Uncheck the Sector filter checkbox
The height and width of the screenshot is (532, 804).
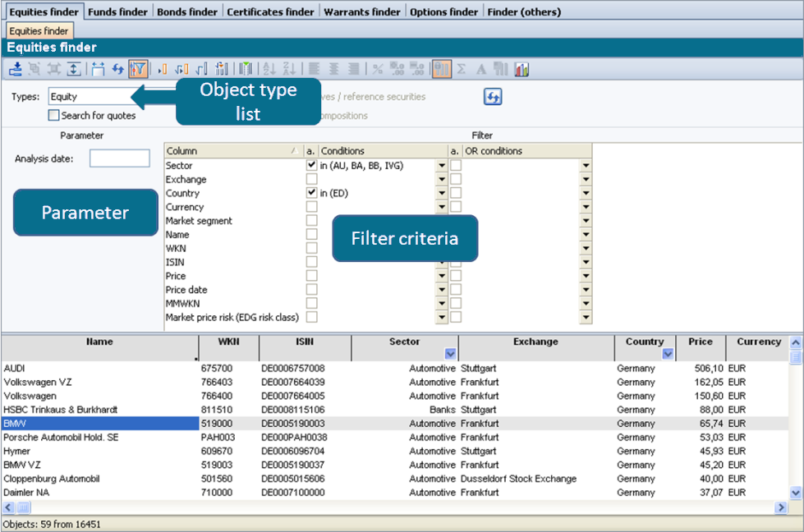point(311,165)
